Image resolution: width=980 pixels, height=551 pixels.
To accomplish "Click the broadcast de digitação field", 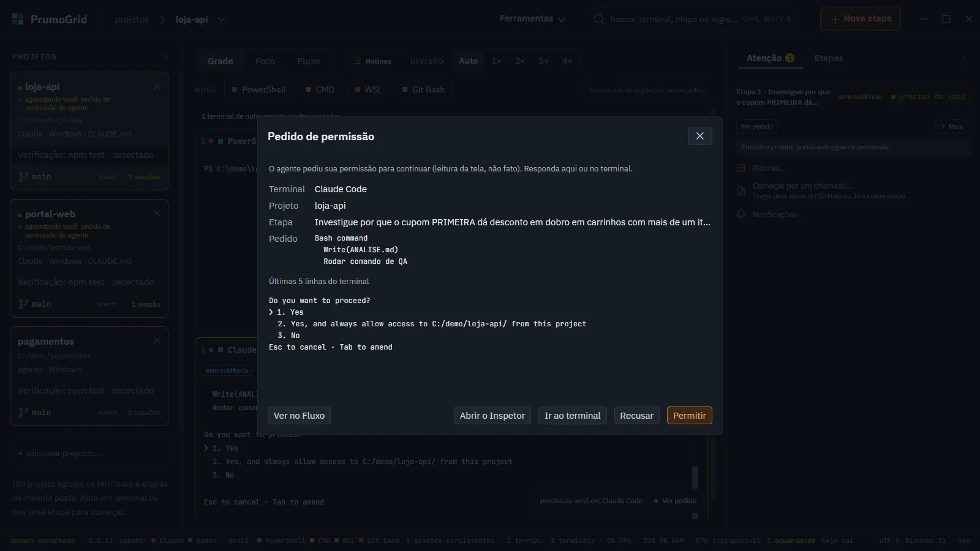I will [x=649, y=90].
